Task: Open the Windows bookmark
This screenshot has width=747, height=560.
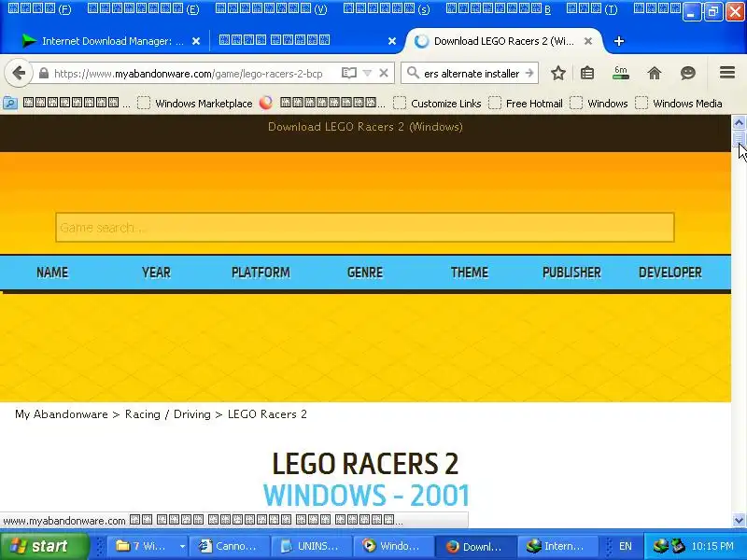Action: tap(599, 104)
